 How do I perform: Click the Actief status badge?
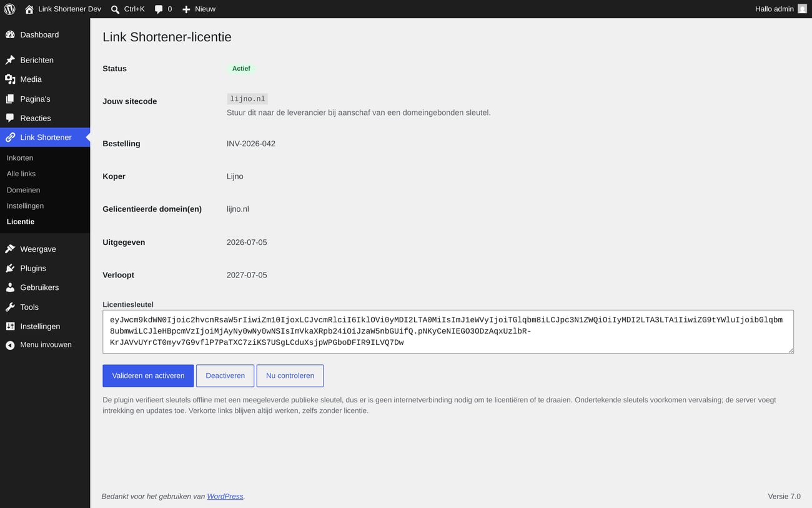241,69
